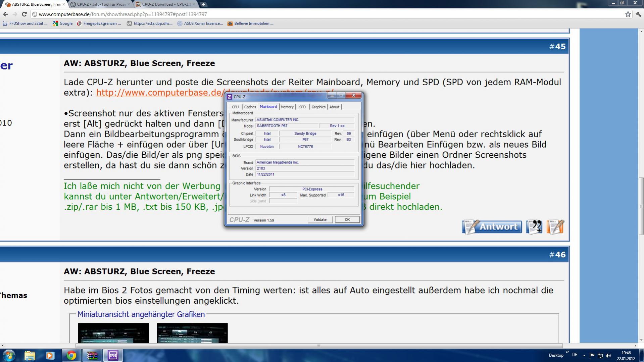
Task: Click the CPU-Z taskbar icon
Action: tap(113, 355)
